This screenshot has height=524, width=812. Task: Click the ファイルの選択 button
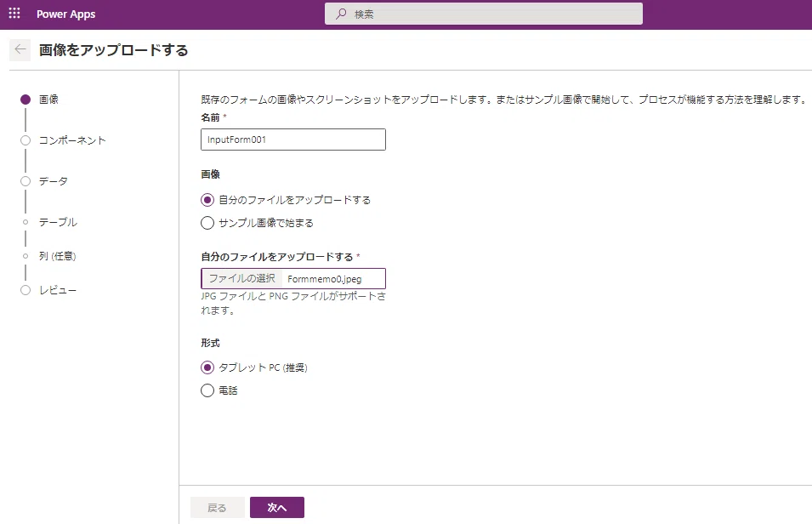pyautogui.click(x=241, y=278)
